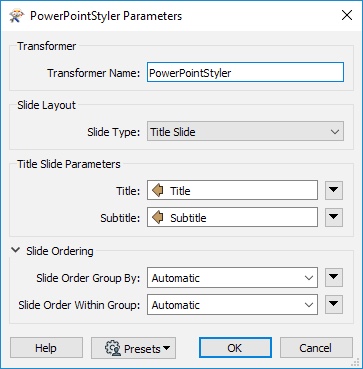Click the gear icon on Presets button
Viewport: 363px width, 369px height.
[112, 348]
